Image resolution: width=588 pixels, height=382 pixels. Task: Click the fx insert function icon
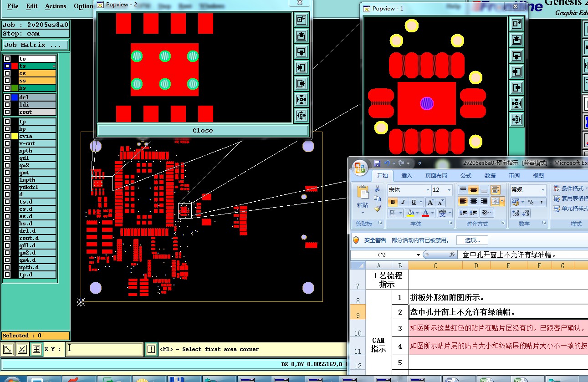(452, 255)
